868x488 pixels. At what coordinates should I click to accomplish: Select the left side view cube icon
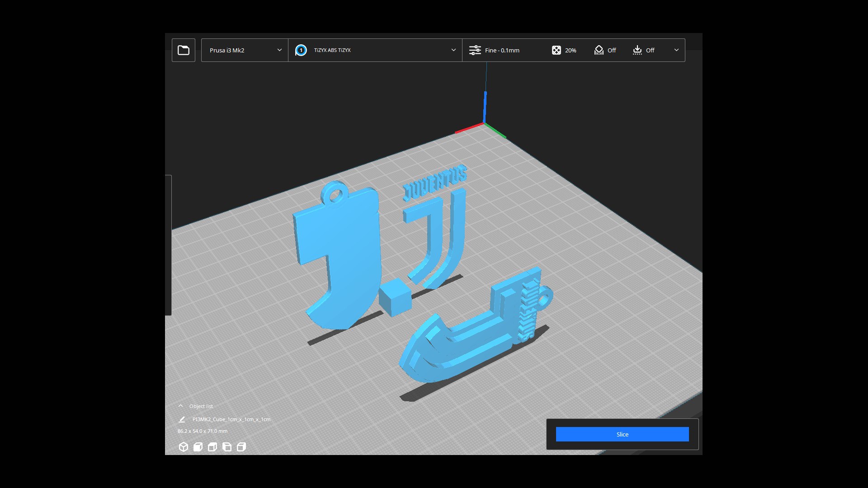[x=227, y=447]
